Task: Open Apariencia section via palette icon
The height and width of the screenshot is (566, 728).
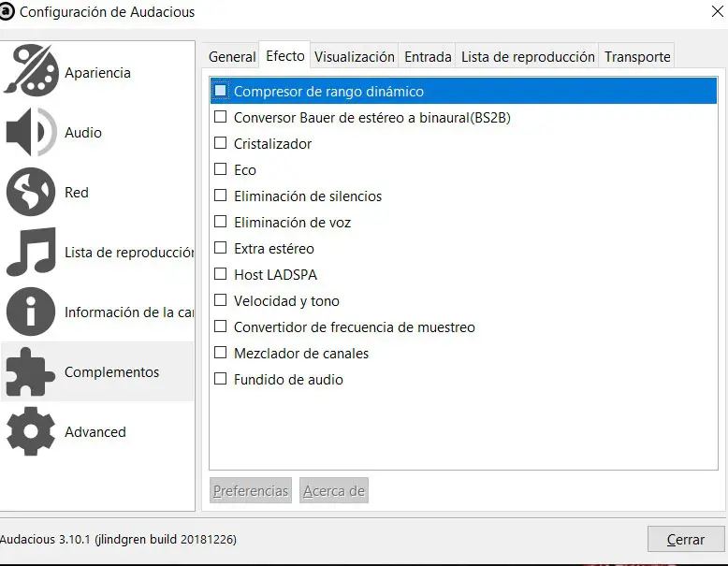Action: tap(31, 72)
